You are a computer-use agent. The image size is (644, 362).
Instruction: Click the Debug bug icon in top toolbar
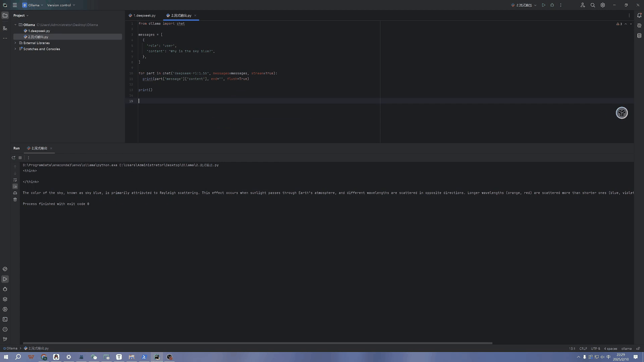[x=552, y=5]
